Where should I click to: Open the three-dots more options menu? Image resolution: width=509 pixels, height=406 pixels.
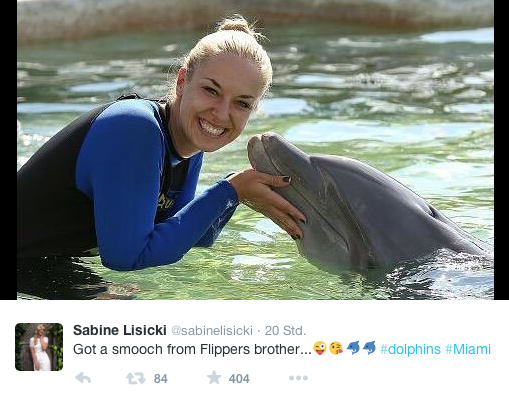298,378
